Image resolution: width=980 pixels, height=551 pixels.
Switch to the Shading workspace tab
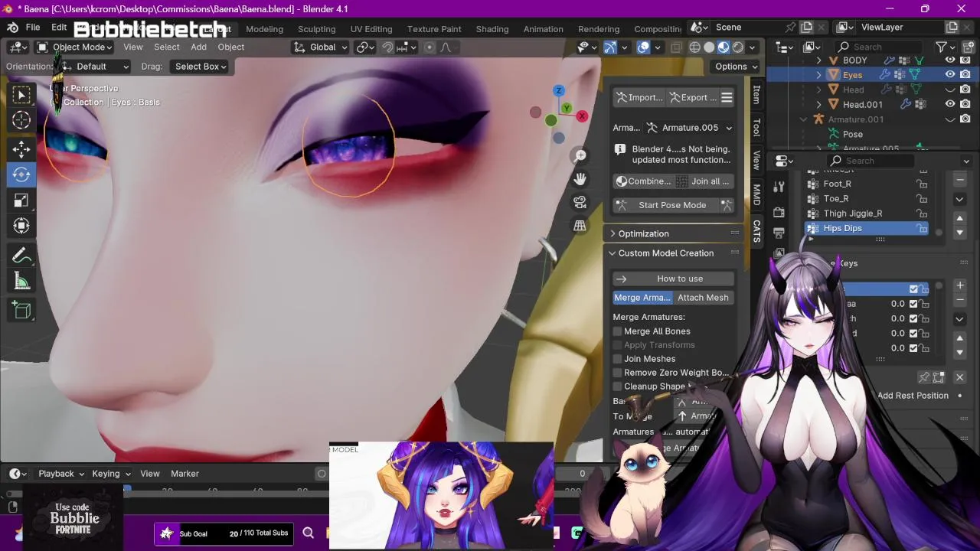click(492, 29)
